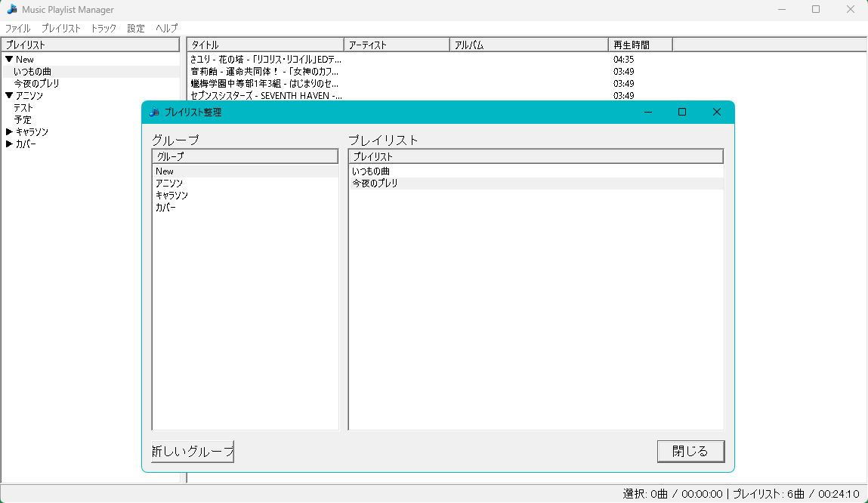Collapse the アニソン group in sidebar tree
This screenshot has width=868, height=503.
(9, 96)
